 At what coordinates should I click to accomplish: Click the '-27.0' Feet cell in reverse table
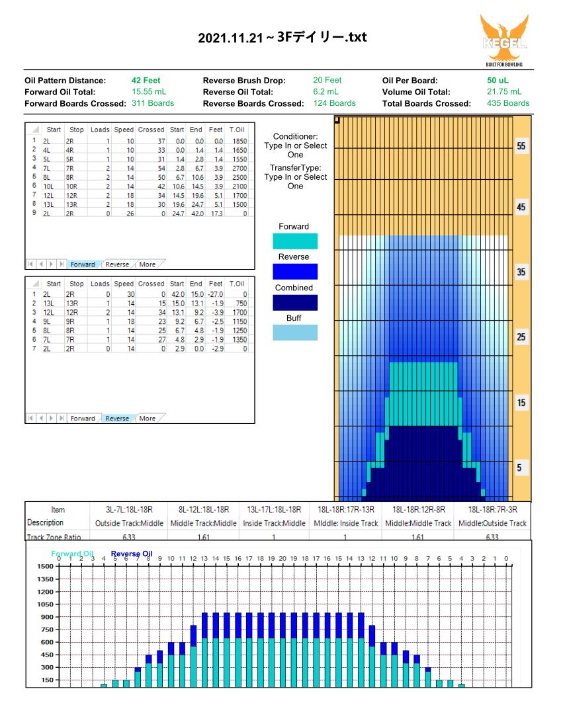click(215, 294)
